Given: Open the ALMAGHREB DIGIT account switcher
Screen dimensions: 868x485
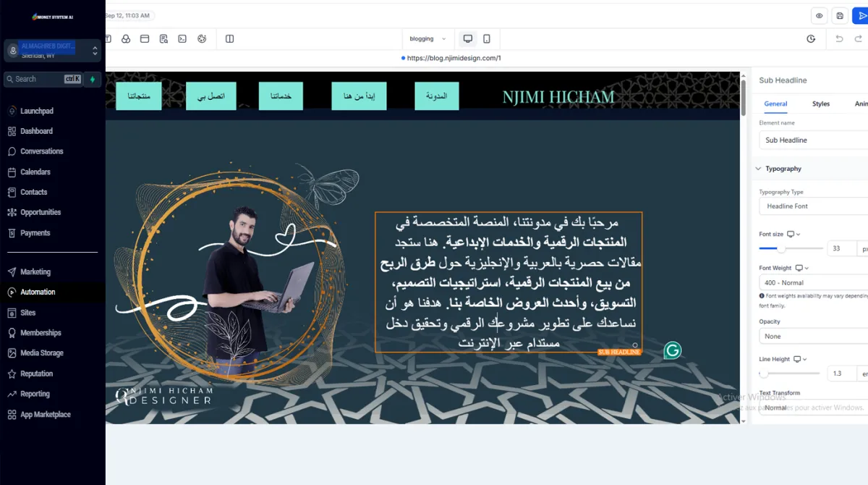Looking at the screenshot, I should click(53, 50).
